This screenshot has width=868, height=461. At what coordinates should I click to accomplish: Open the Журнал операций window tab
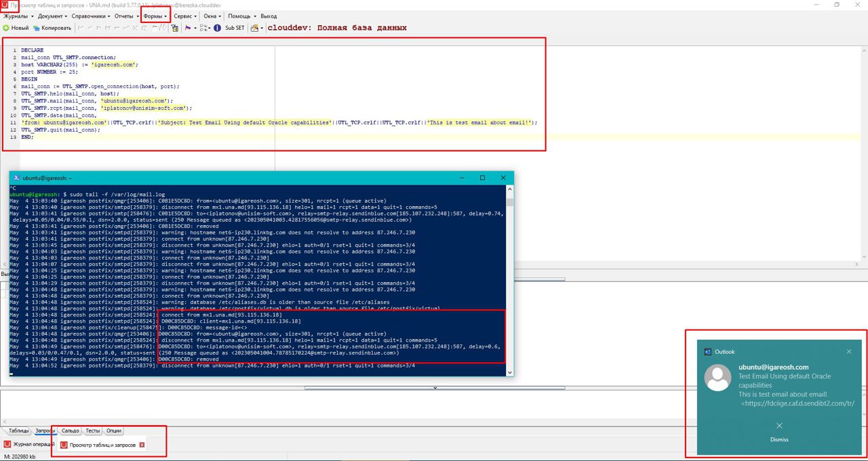30,445
